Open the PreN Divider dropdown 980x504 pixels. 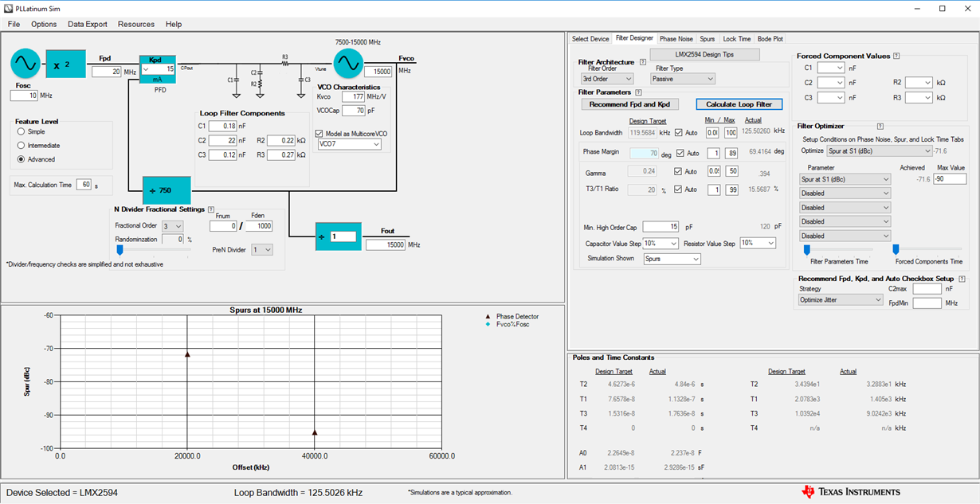coord(262,250)
